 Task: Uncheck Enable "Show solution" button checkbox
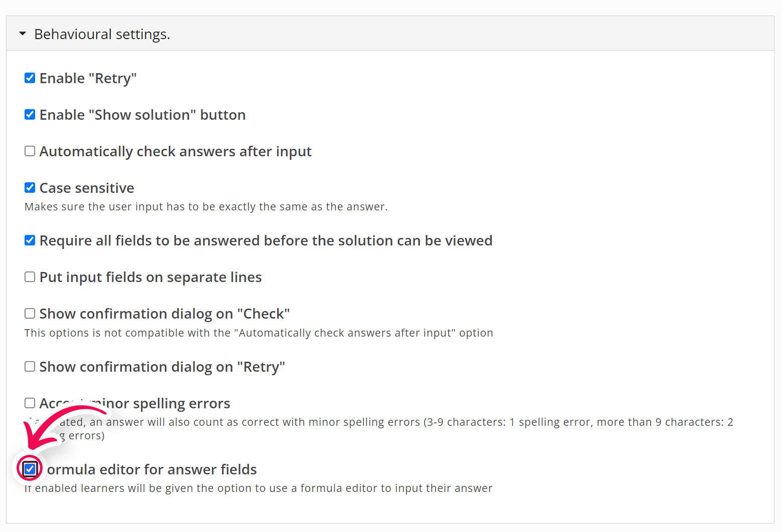click(x=30, y=114)
